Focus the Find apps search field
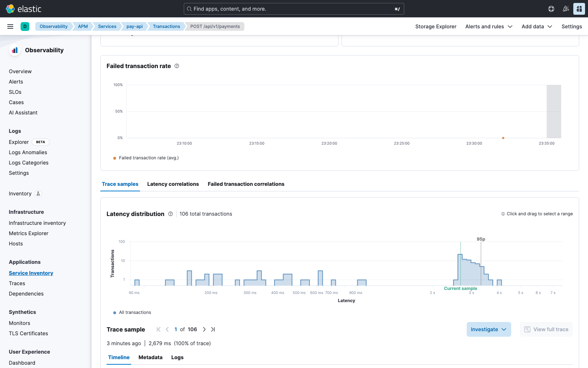The width and height of the screenshot is (588, 368). coord(294,9)
